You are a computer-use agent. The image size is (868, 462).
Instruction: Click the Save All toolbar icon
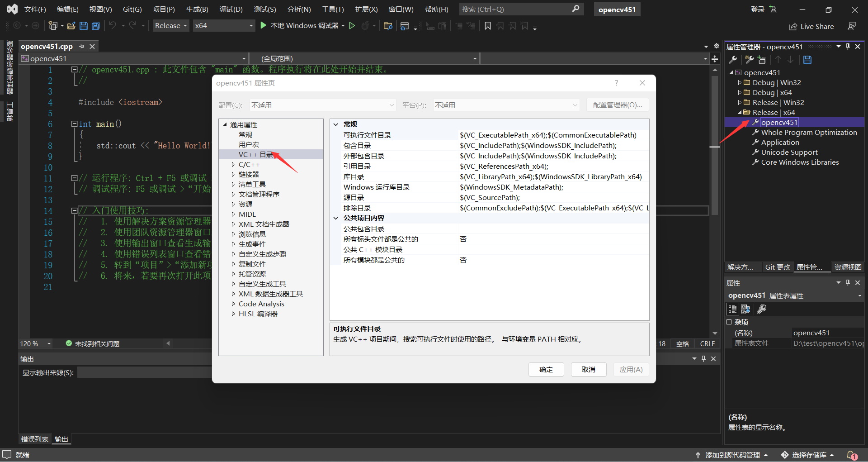pos(96,26)
